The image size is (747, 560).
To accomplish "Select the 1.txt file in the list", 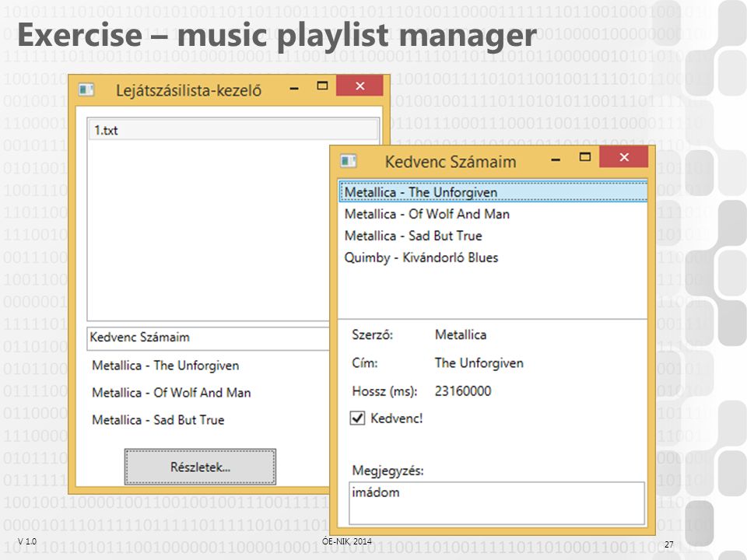I will tap(233, 130).
